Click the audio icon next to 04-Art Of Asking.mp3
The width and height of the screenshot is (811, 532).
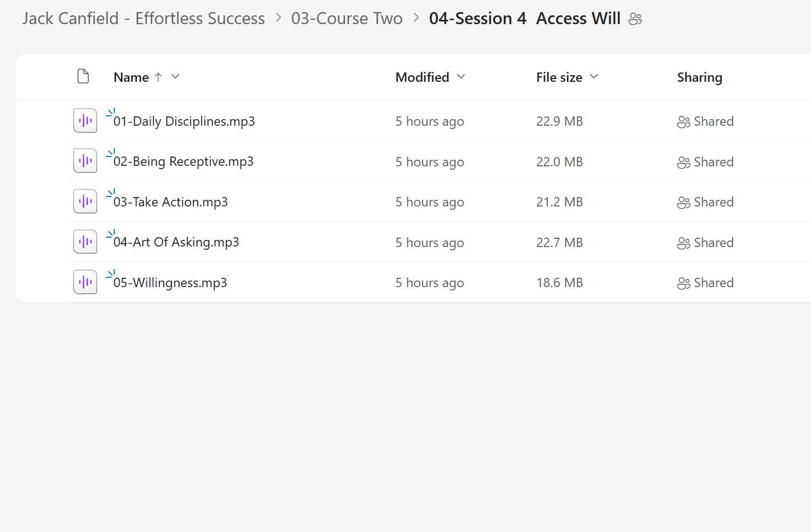click(x=85, y=241)
